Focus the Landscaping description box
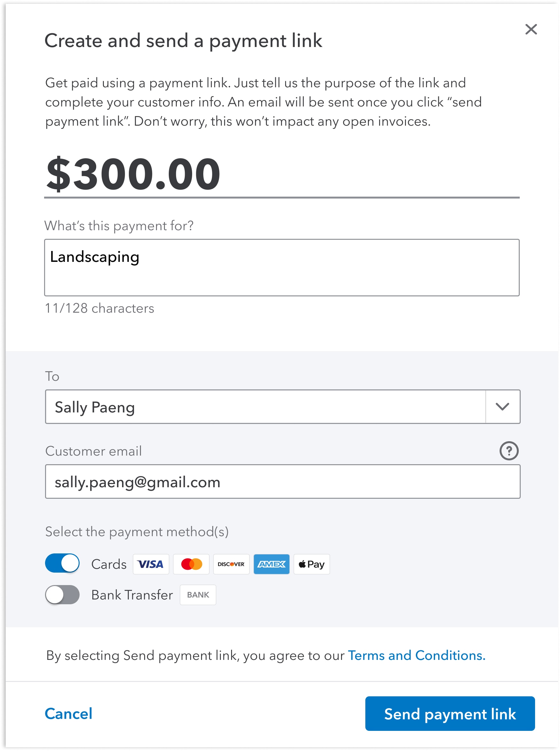Screen dimensions: 560x751 click(x=282, y=268)
